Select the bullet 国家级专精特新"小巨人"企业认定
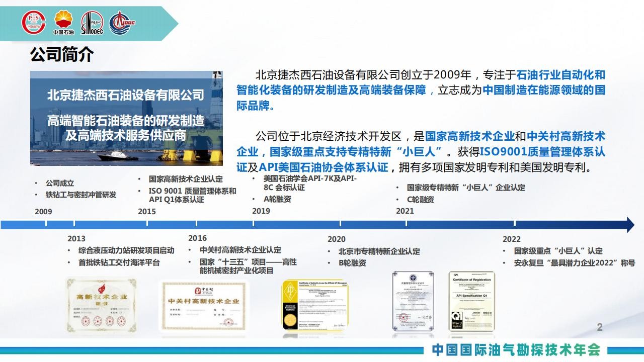The width and height of the screenshot is (644, 362). pos(466,187)
